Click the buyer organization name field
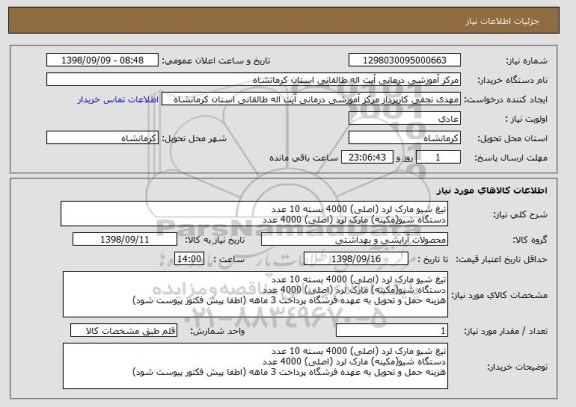The width and height of the screenshot is (576, 407). (x=253, y=80)
